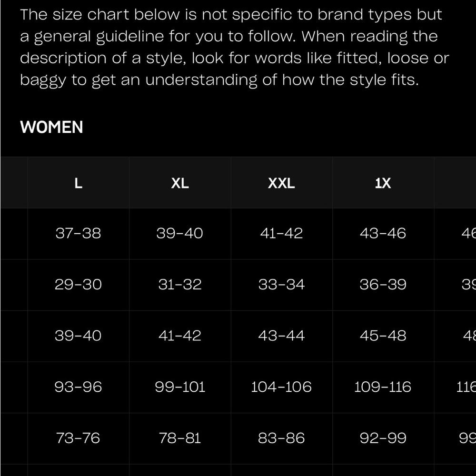476x476 pixels.
Task: Click the 31-32 measurement cell
Action: 180,285
